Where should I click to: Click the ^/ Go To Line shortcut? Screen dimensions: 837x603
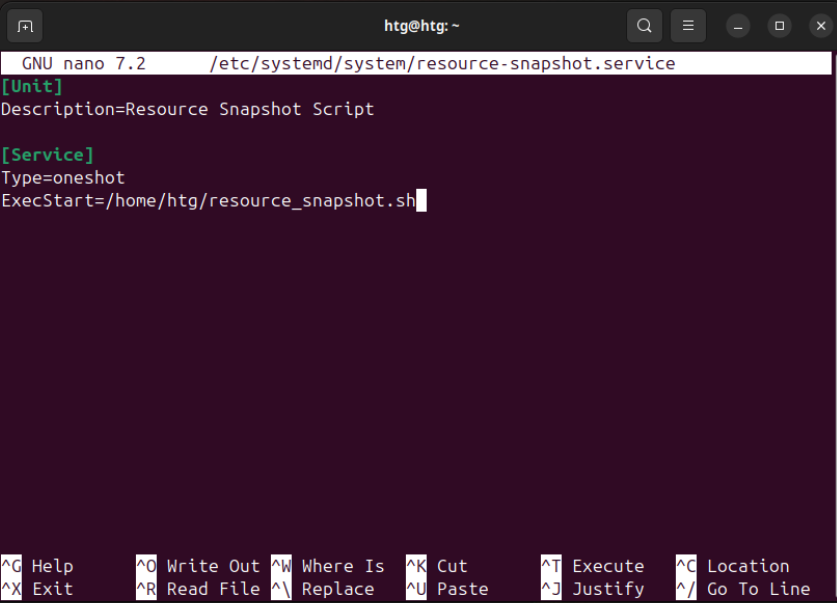coord(744,589)
